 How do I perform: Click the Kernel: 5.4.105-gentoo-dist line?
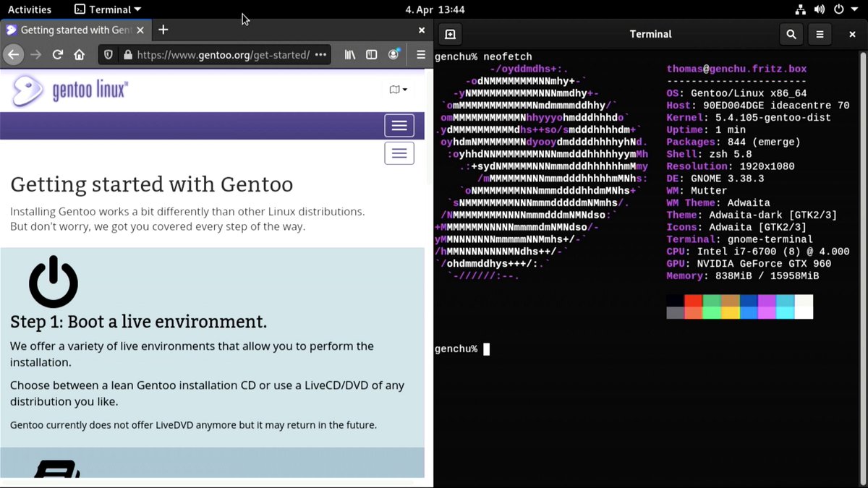tap(749, 118)
